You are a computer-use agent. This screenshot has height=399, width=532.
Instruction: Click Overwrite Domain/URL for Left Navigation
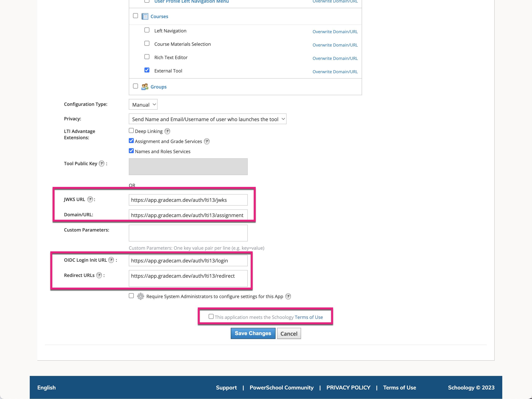tap(335, 32)
